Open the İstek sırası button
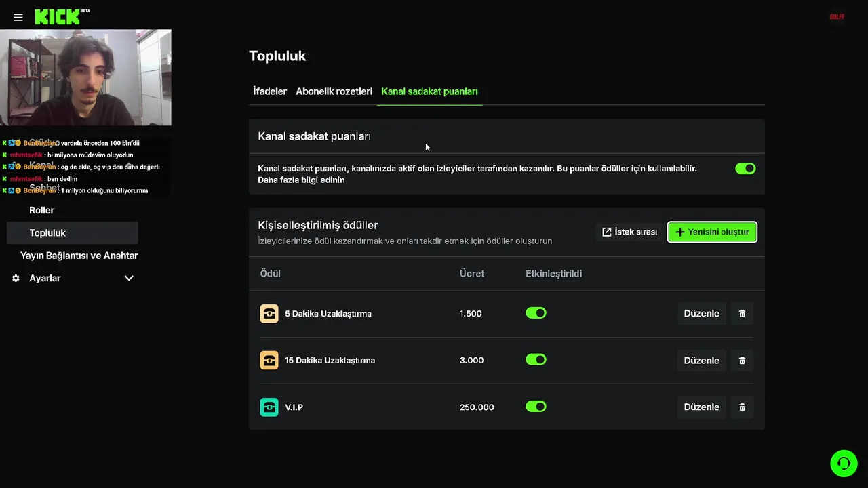This screenshot has height=488, width=868. coord(630,232)
